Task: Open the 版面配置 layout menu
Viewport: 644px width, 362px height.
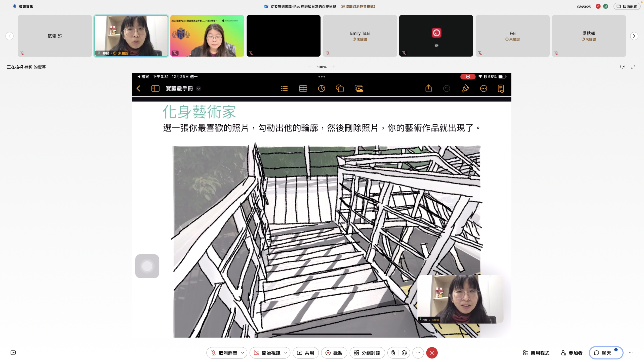Action: point(627,7)
